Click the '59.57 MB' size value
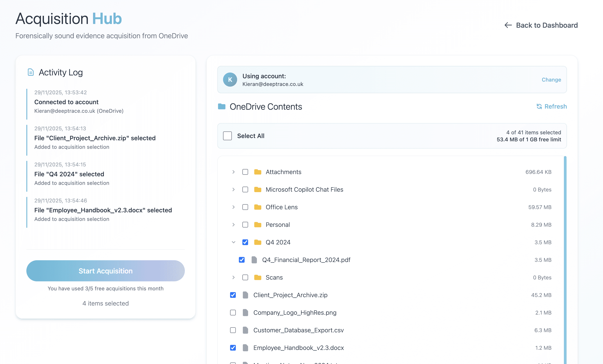 540,207
